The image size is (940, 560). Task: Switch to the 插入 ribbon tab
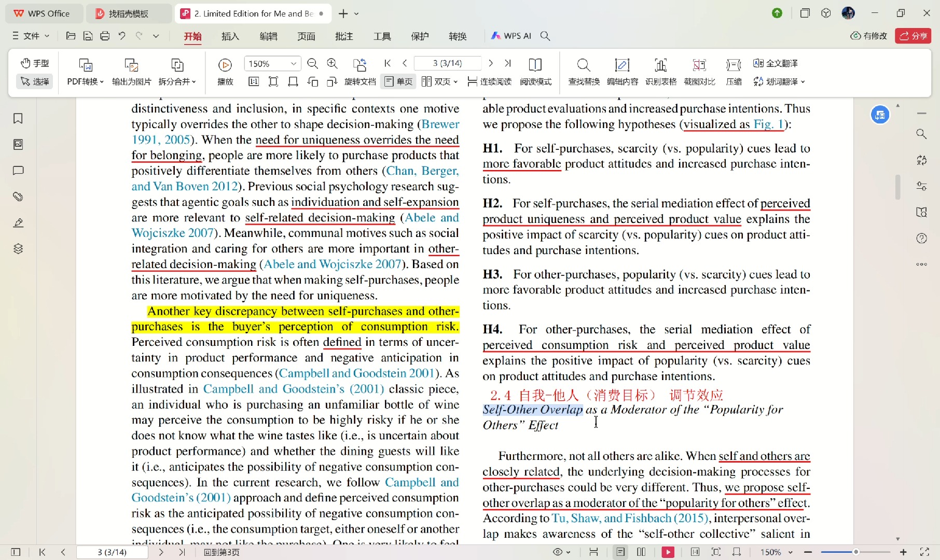(230, 36)
